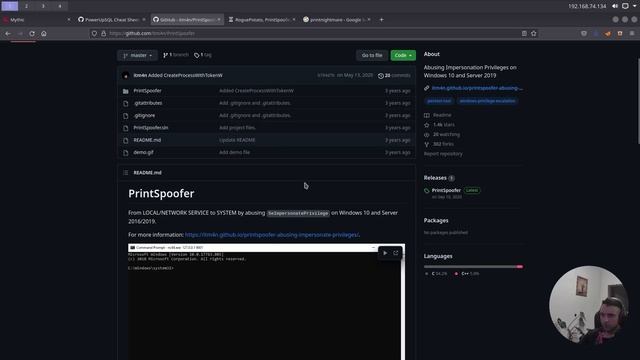Viewport: 640px width, 360px height.
Task: Open the commit history clock icon
Action: [380, 76]
